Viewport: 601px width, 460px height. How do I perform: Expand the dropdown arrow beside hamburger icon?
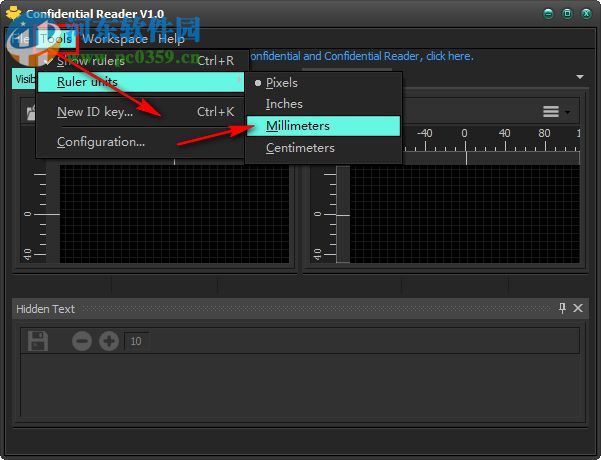(568, 112)
